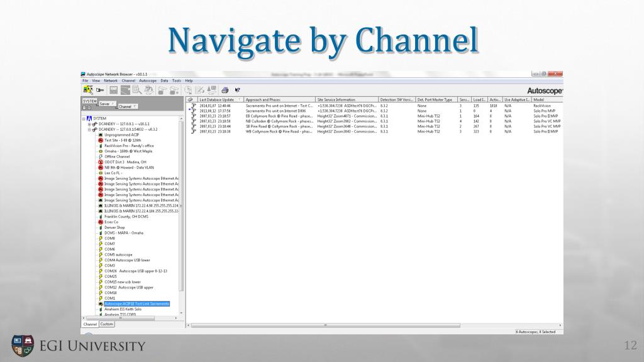This screenshot has width=644, height=362.
Task: Click the RackVision model cell
Action: (542, 106)
